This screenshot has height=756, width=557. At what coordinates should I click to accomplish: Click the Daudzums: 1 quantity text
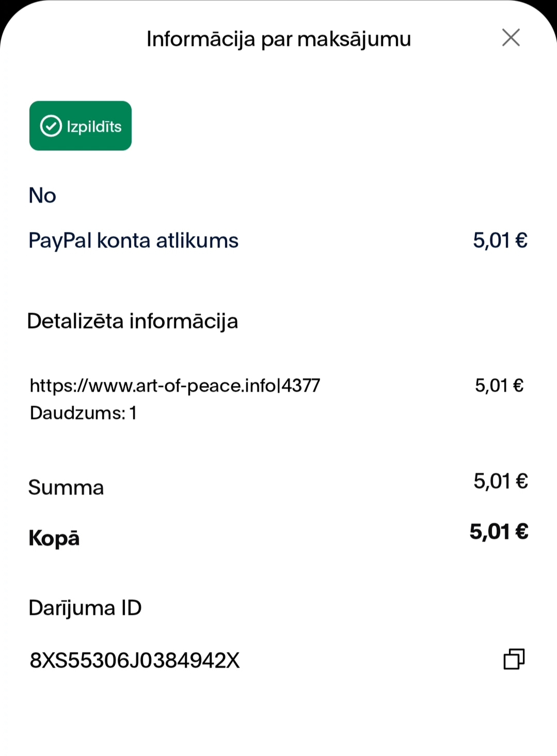pyautogui.click(x=83, y=413)
